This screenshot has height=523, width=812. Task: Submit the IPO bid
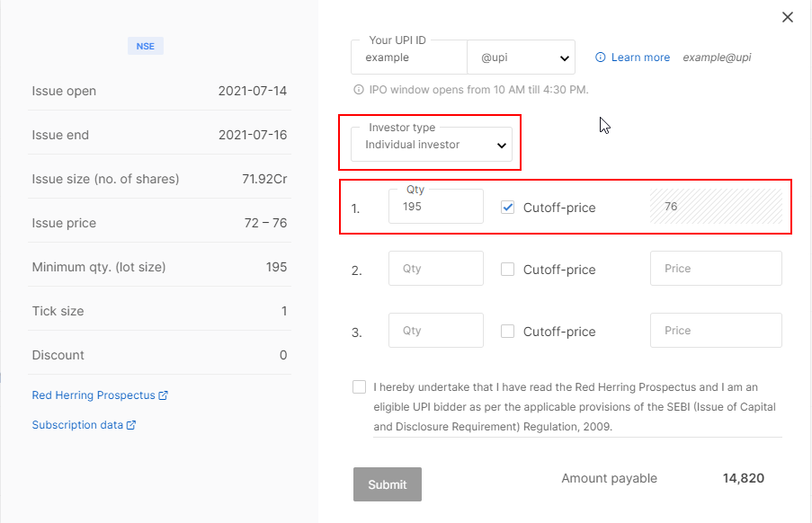point(388,484)
